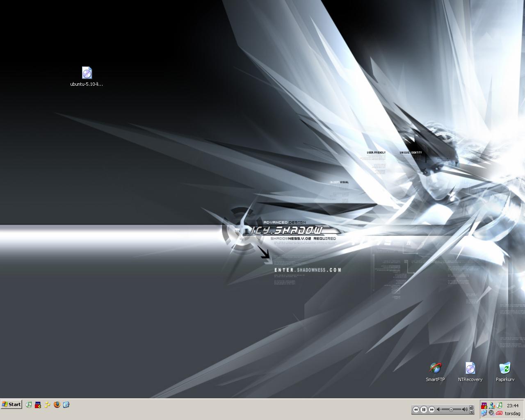The image size is (525, 420).
Task: Click the MSN Messenger tray icon
Action: pos(492,406)
